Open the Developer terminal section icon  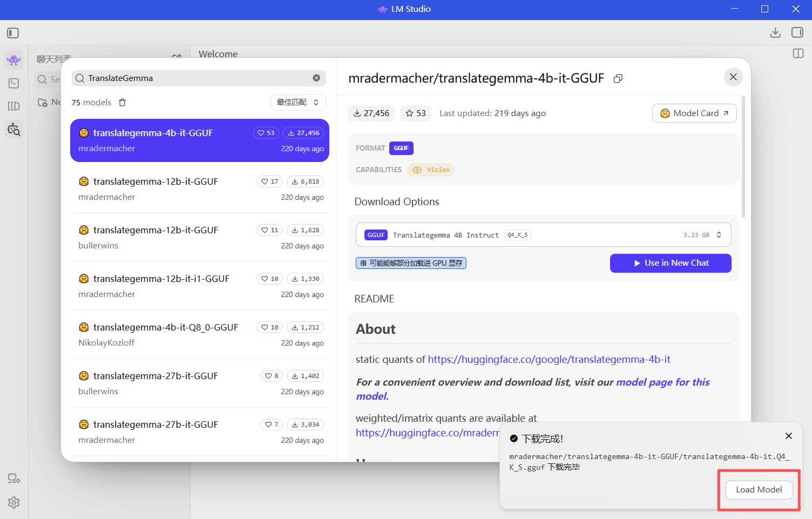pyautogui.click(x=14, y=83)
